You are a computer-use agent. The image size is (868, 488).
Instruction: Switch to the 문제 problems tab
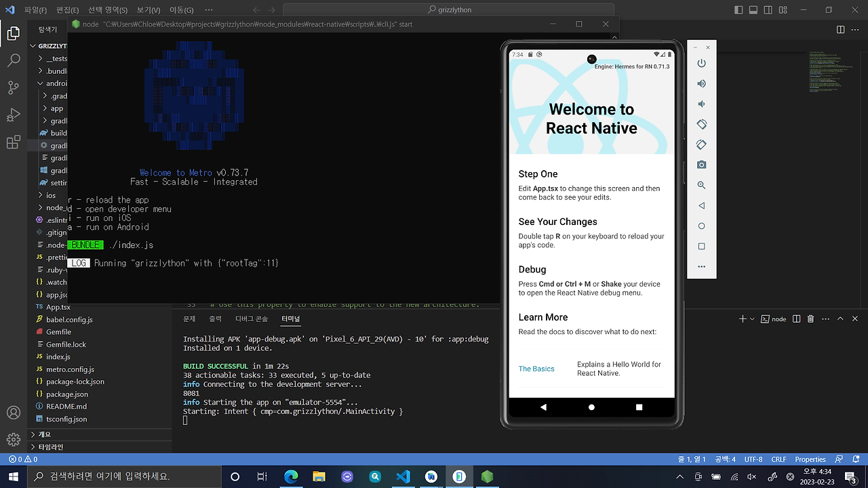click(189, 319)
